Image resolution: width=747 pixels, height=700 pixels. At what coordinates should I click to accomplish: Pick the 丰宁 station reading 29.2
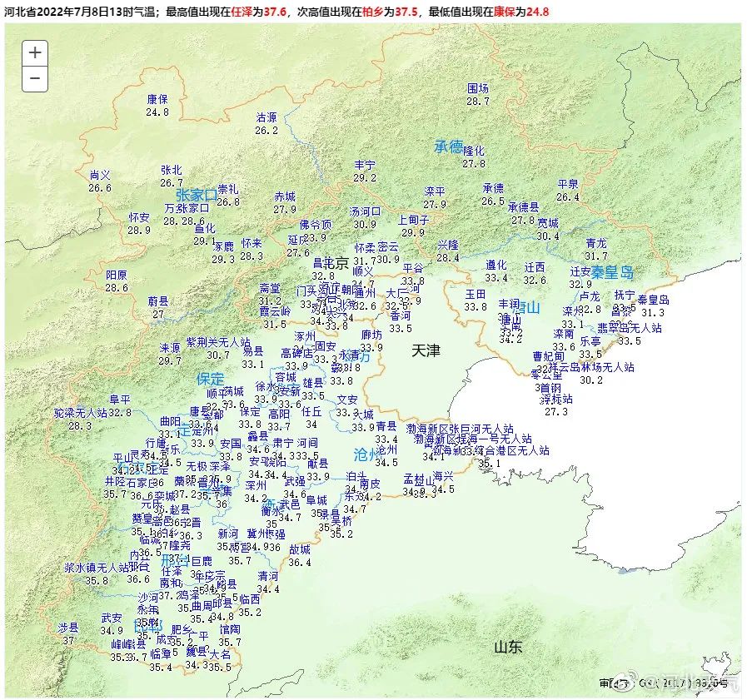coord(365,171)
